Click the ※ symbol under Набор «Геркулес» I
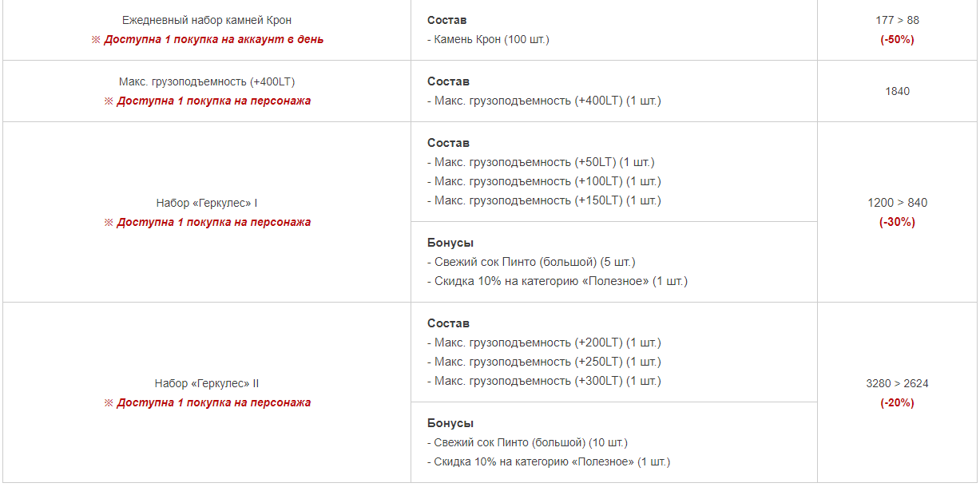The width and height of the screenshot is (980, 487). pyautogui.click(x=109, y=223)
